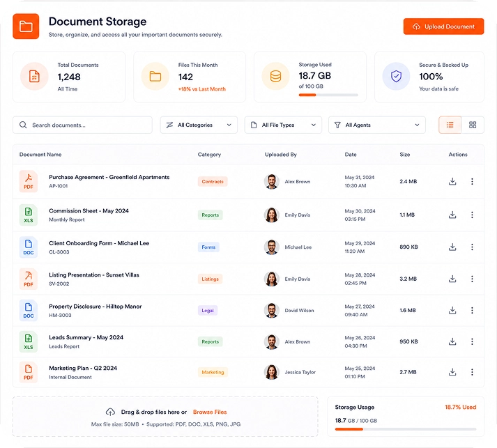The width and height of the screenshot is (497, 448).
Task: Click the Storage Used card progress bar
Action: (328, 95)
